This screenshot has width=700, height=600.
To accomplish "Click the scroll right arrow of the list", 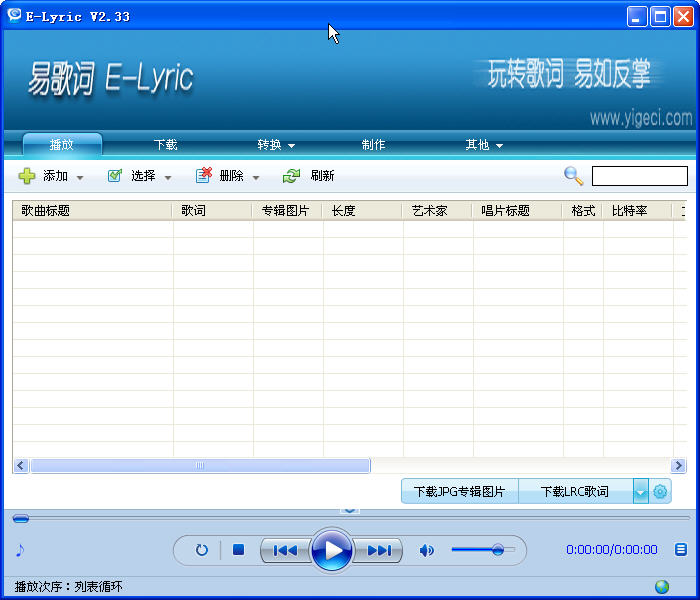I will [x=679, y=466].
